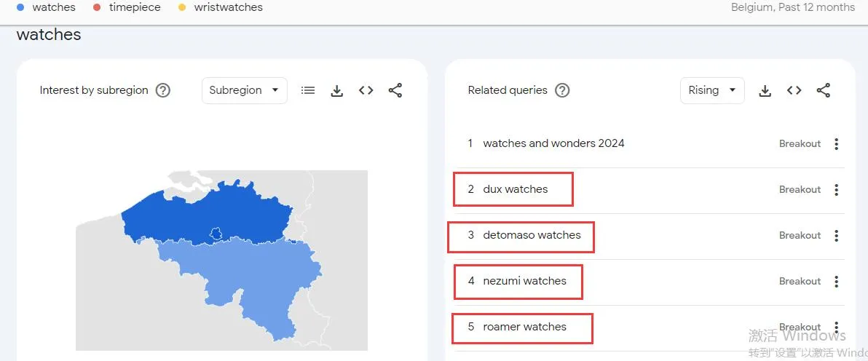Screen dimensions: 868x361
Task: Open the dux watches query
Action: 516,189
